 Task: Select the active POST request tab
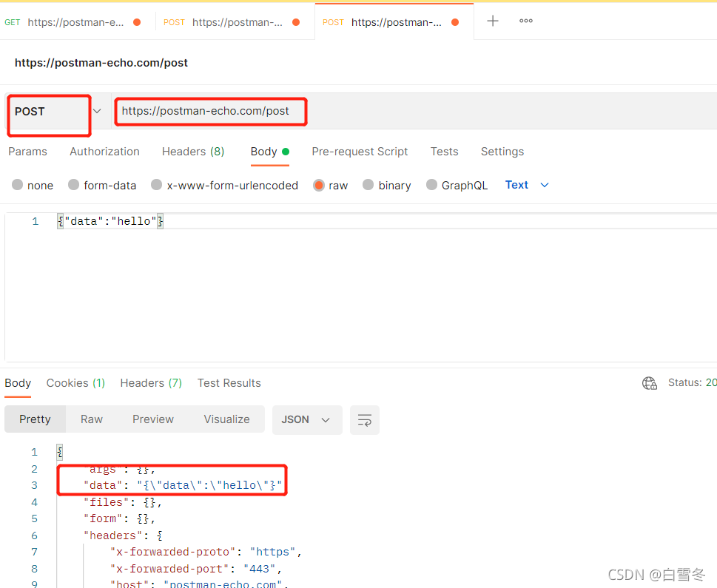tap(394, 22)
